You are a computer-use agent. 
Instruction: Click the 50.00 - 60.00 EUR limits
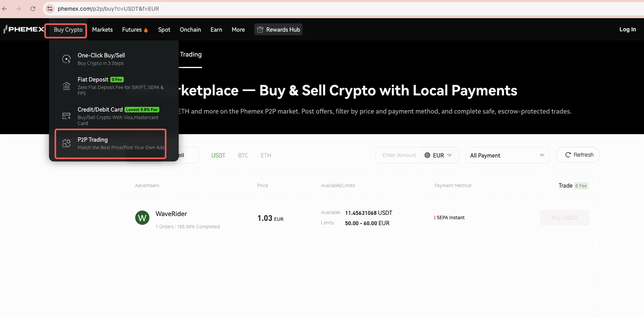point(367,223)
